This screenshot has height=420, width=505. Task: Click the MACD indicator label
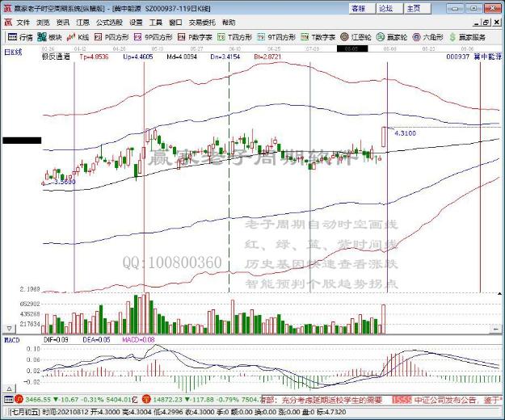(x=11, y=340)
